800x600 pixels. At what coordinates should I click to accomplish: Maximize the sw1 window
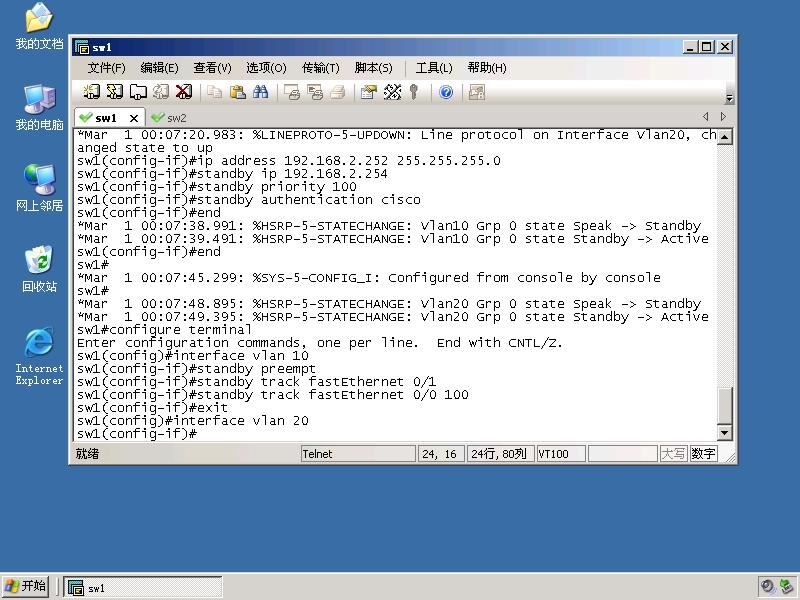[707, 47]
